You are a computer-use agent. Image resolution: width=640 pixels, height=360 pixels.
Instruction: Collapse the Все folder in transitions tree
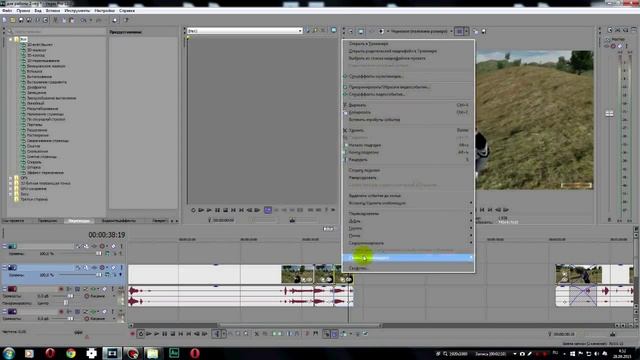click(x=11, y=40)
